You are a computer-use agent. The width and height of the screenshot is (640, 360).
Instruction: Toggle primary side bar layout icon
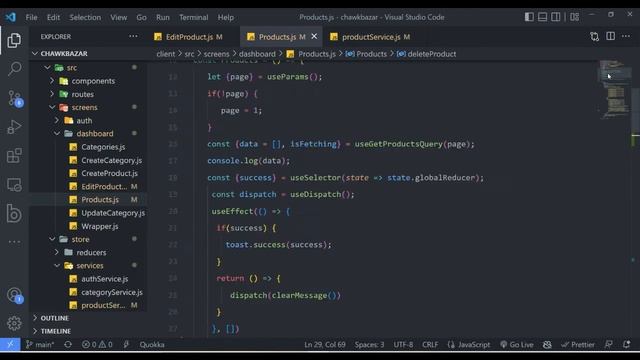coord(529,17)
